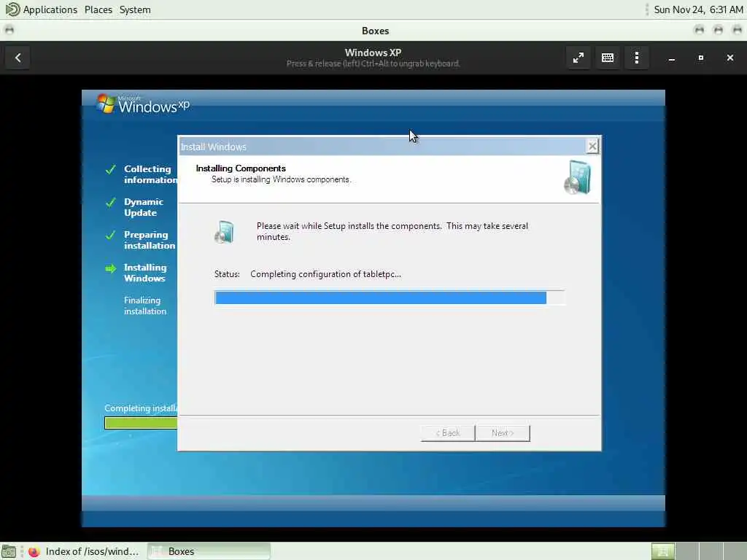Maximize the Windows XP box window
The image size is (747, 560).
tap(701, 58)
